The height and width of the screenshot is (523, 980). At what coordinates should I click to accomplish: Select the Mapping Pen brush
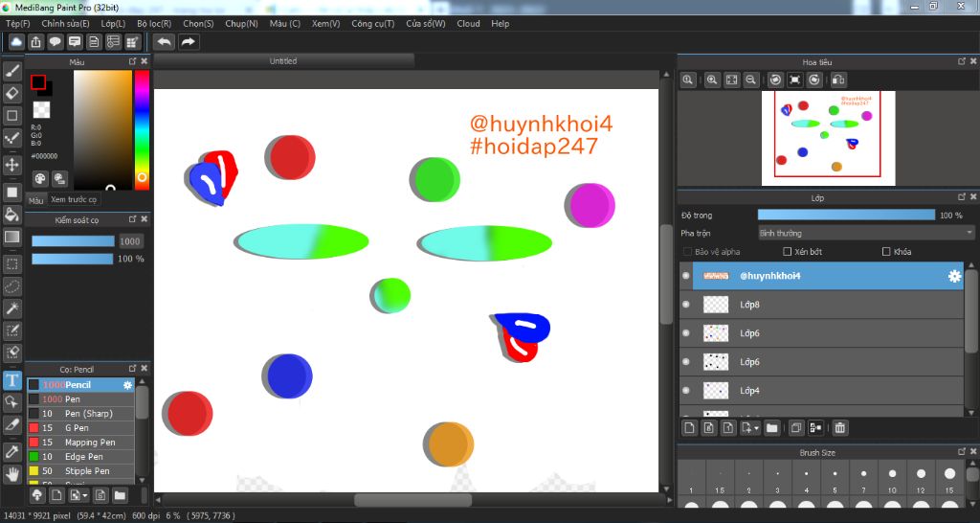coord(80,443)
